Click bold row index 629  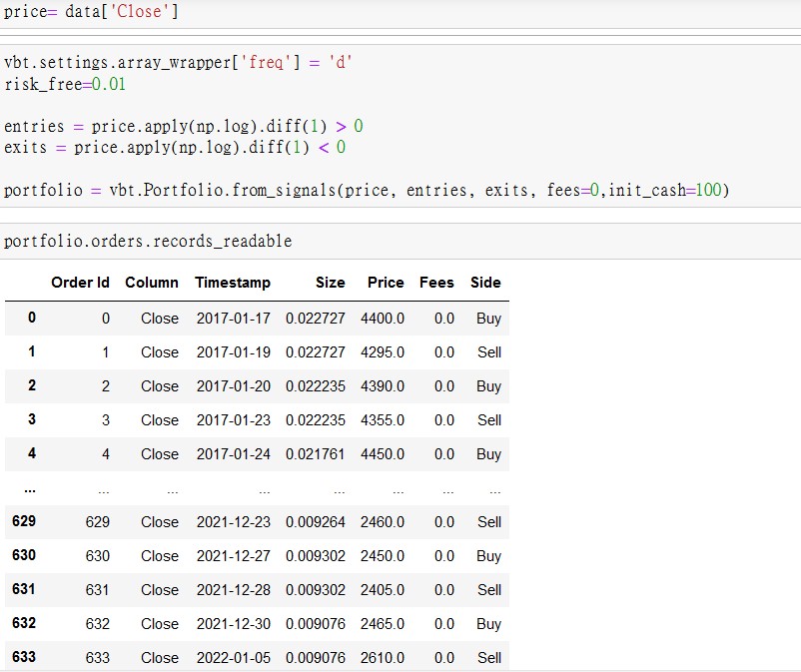[x=24, y=521]
